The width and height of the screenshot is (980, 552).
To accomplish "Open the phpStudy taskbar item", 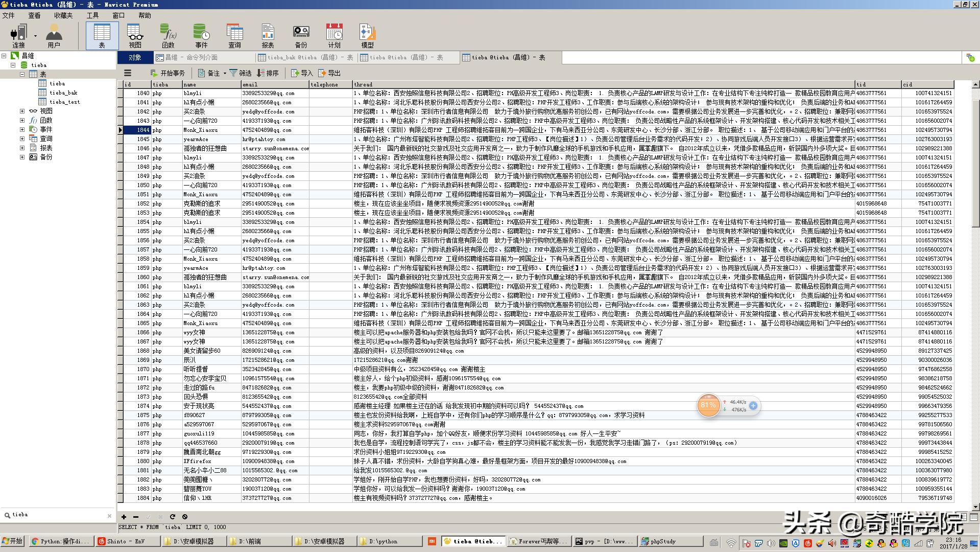I will pos(671,541).
